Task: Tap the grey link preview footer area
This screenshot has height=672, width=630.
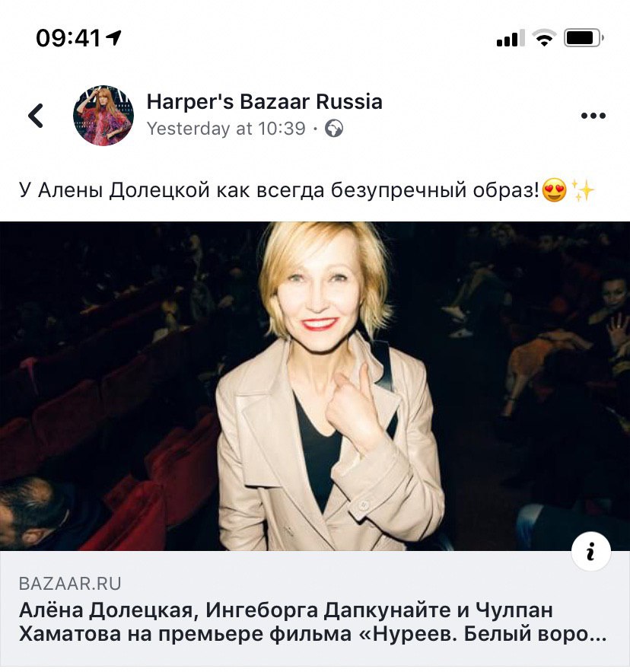Action: point(315,609)
